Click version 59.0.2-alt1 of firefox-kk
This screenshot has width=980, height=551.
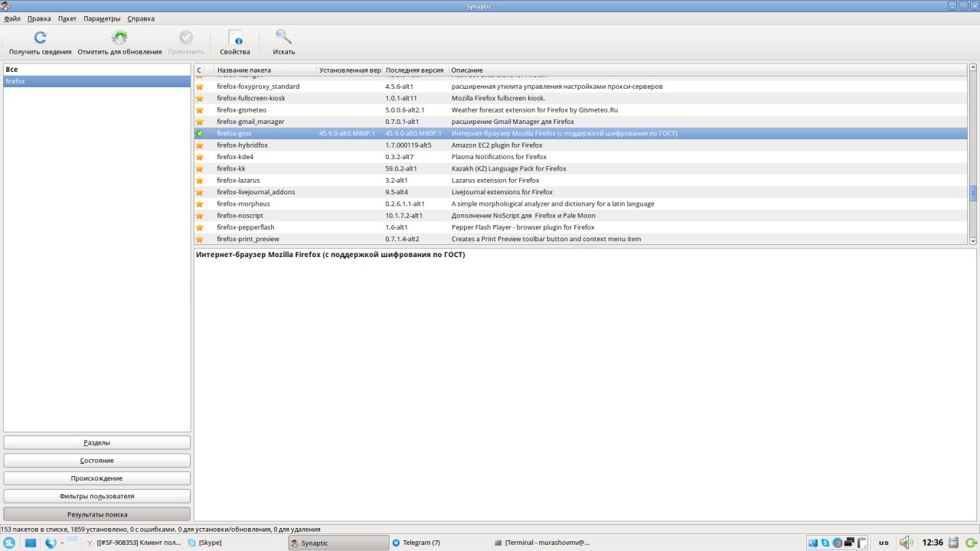click(x=400, y=168)
